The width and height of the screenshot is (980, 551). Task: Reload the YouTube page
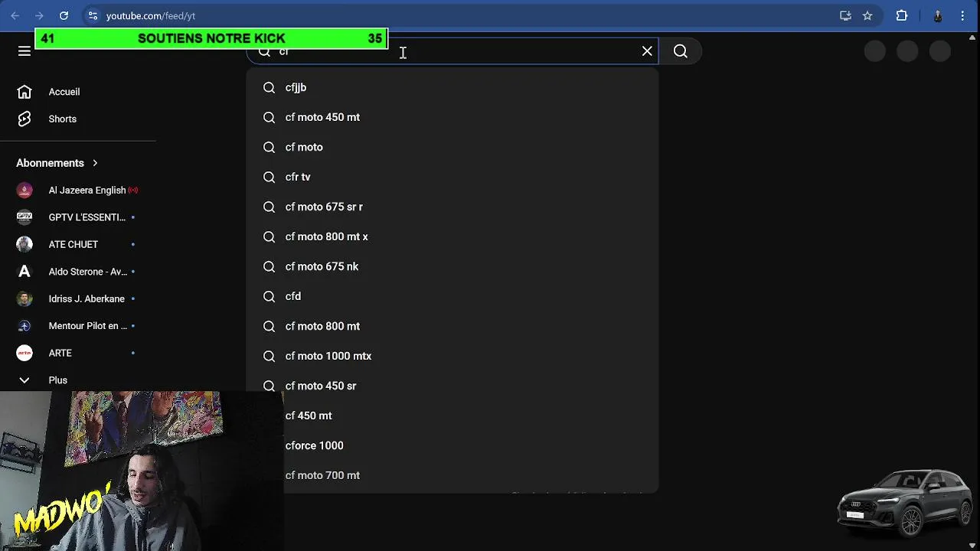coord(64,15)
